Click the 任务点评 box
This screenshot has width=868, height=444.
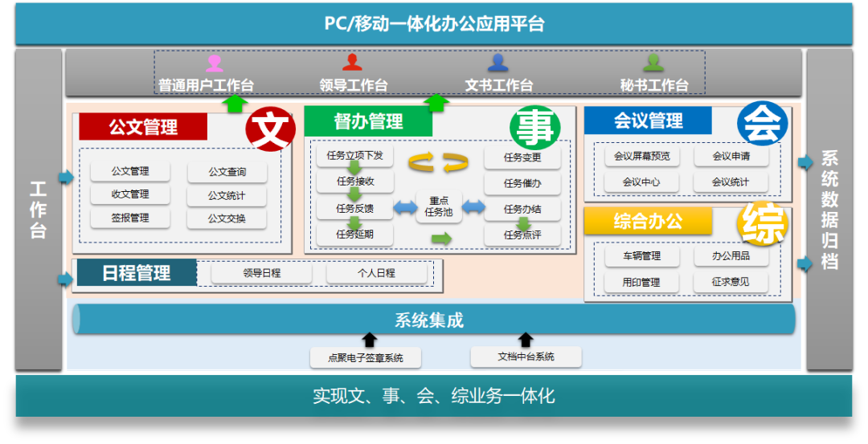522,235
